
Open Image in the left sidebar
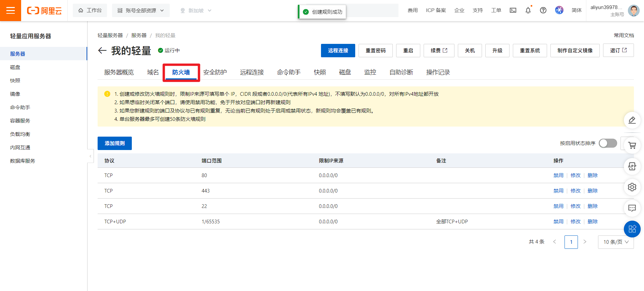(15, 94)
